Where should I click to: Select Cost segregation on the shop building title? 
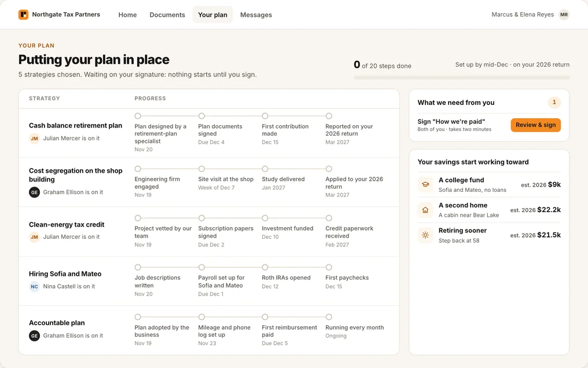[x=75, y=175]
